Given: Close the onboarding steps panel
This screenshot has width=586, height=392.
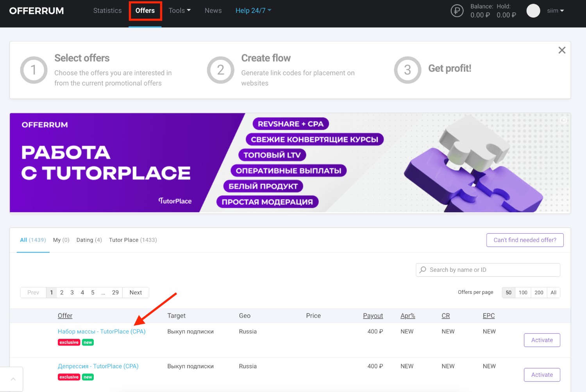Looking at the screenshot, I should [x=562, y=50].
